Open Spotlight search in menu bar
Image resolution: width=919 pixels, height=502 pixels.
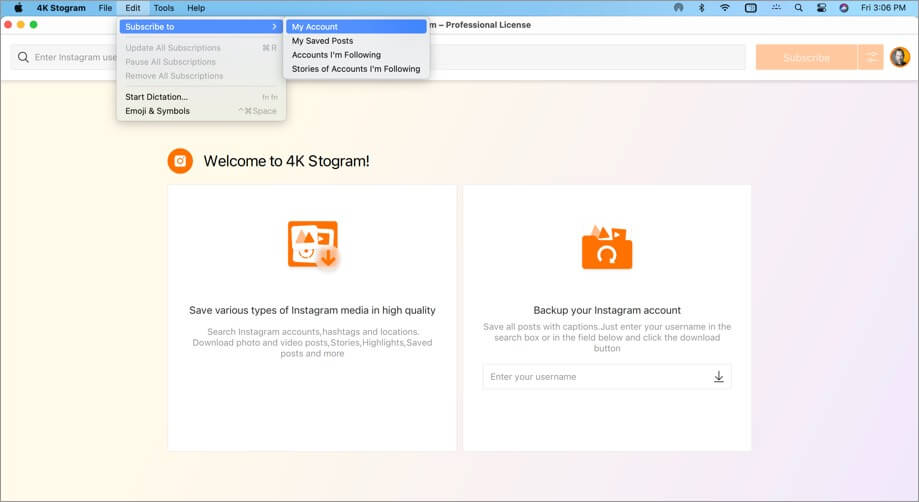pyautogui.click(x=798, y=8)
